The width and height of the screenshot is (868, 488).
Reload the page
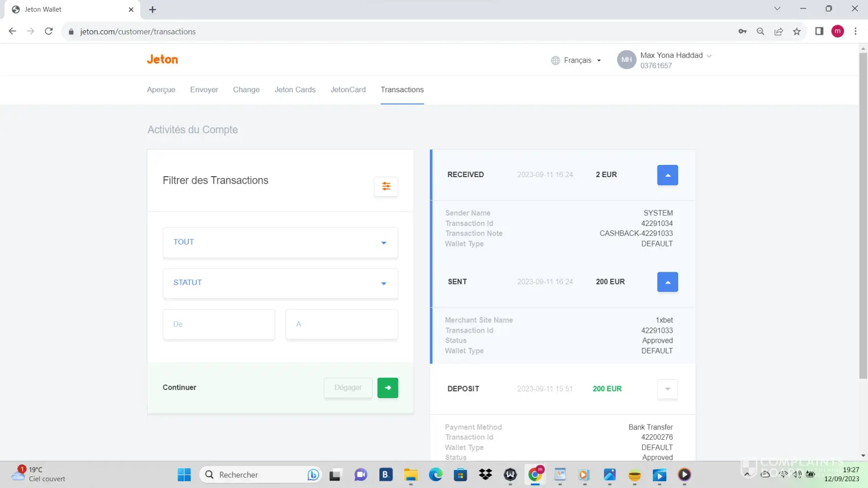pyautogui.click(x=49, y=32)
